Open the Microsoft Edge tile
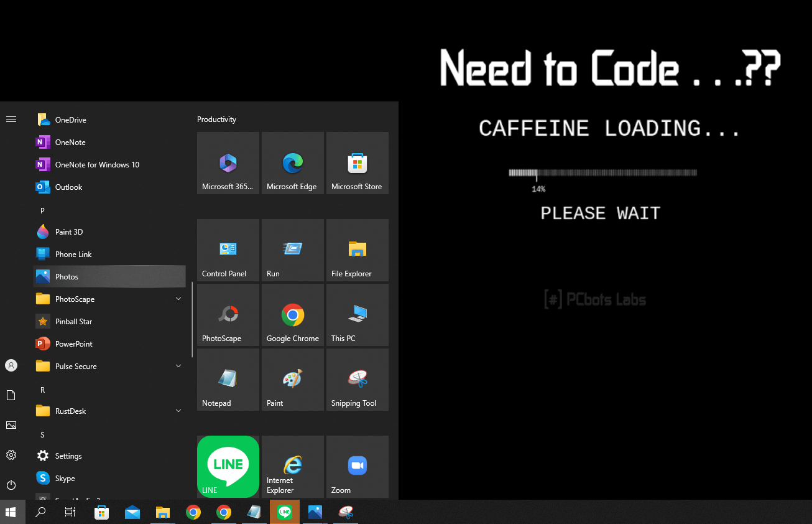 point(292,163)
